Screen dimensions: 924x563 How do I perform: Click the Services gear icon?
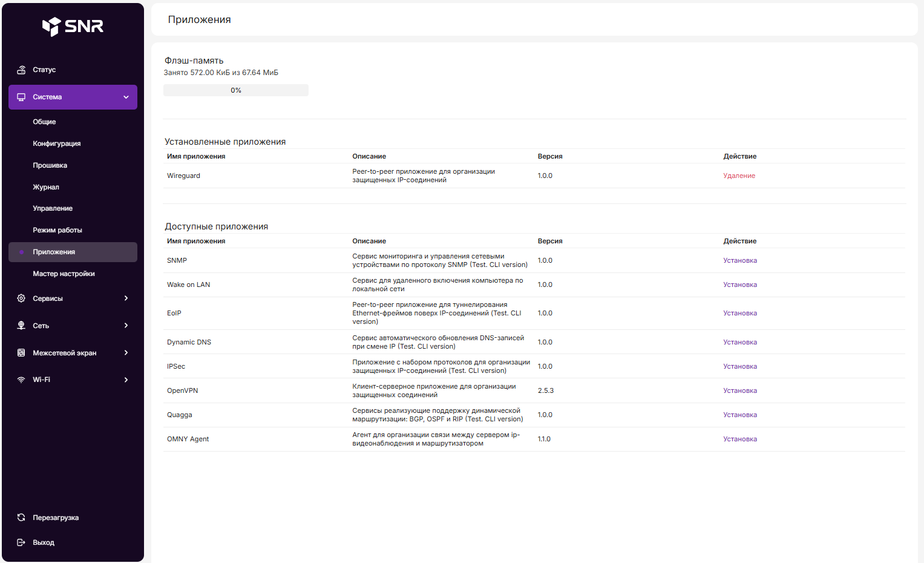pyautogui.click(x=21, y=298)
